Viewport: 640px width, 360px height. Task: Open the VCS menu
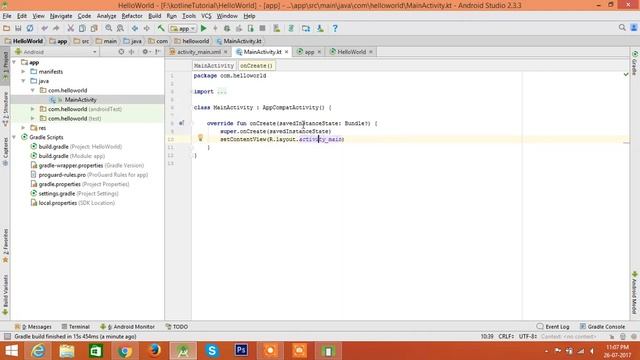[206, 16]
